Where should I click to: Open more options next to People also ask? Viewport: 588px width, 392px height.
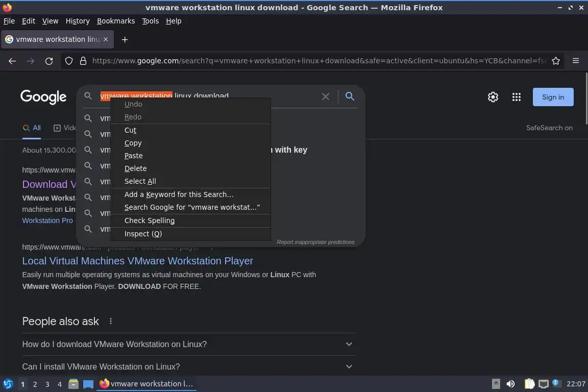point(111,321)
